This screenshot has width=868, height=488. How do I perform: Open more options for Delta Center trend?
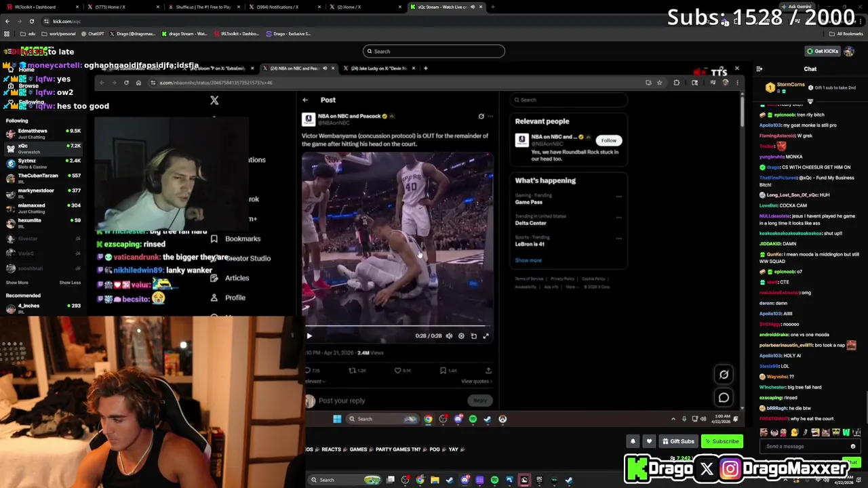click(618, 218)
